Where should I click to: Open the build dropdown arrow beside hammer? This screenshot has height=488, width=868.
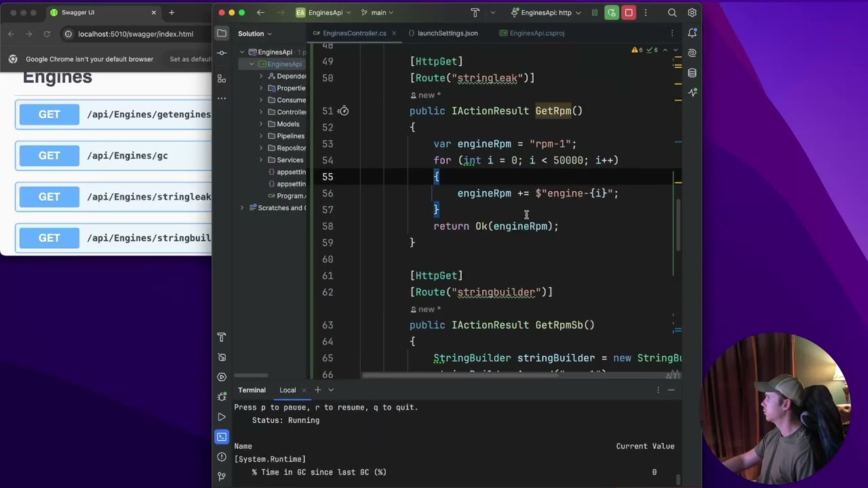coord(492,12)
